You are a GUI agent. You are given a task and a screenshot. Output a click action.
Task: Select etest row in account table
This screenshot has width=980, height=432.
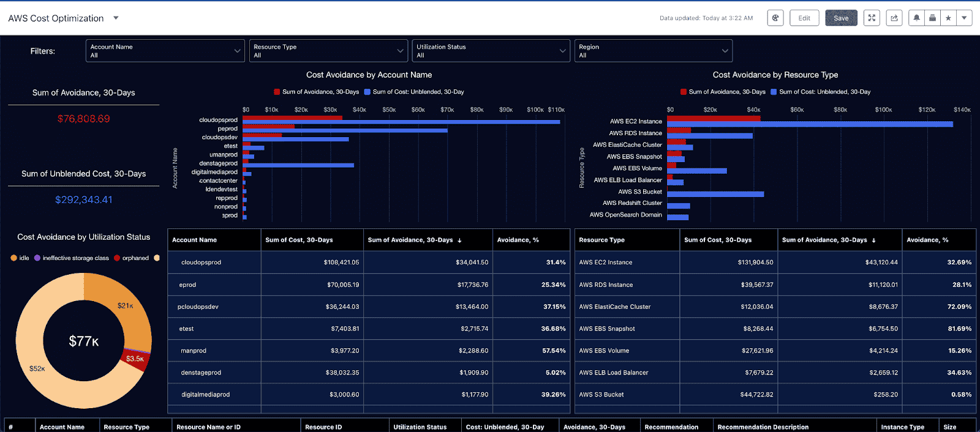pyautogui.click(x=368, y=329)
